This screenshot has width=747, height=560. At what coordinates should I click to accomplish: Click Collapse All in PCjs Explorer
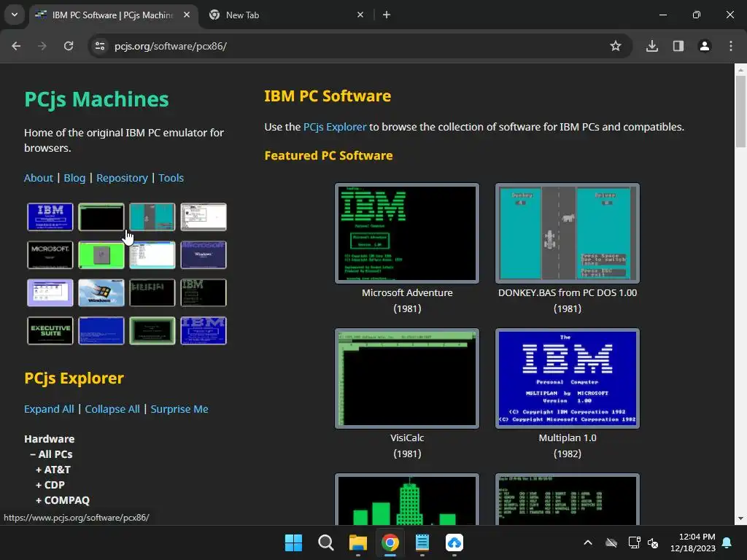tap(112, 409)
